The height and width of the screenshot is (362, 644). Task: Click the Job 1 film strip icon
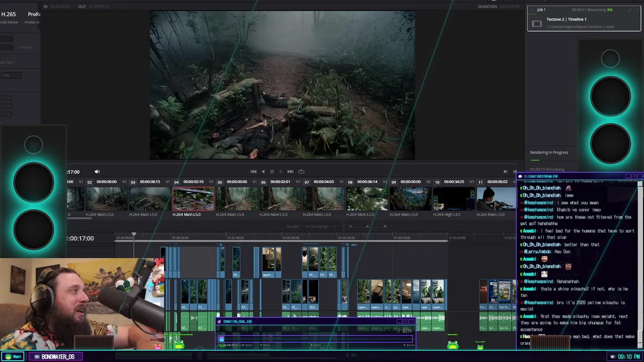537,24
